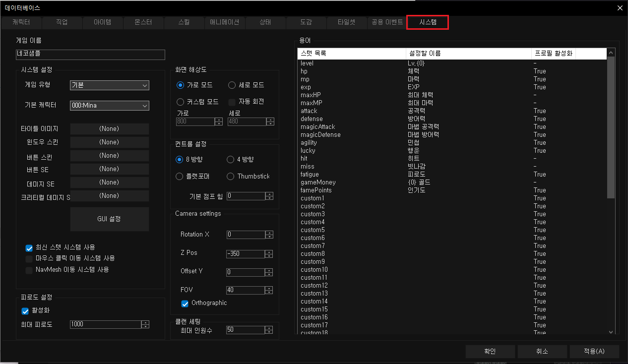
Task: Switch to the 캐릭터 tab
Action: [21, 22]
